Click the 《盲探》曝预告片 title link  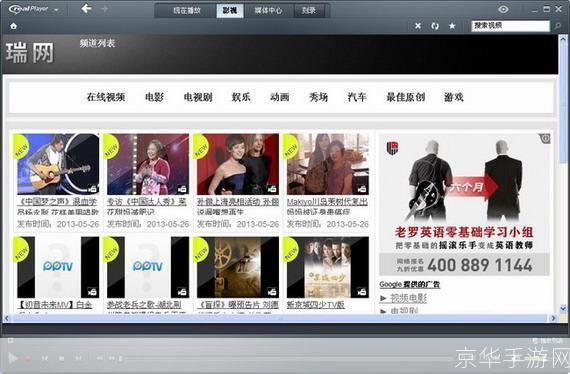point(238,305)
